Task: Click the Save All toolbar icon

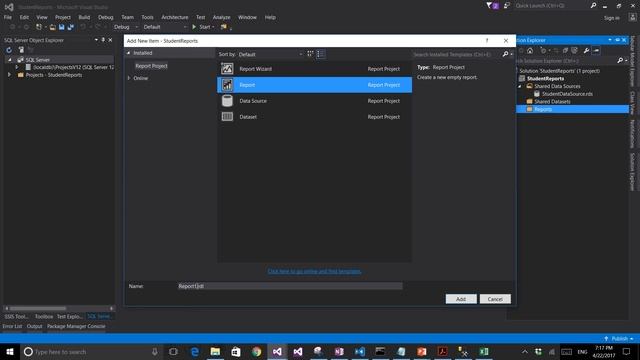Action: [71, 27]
